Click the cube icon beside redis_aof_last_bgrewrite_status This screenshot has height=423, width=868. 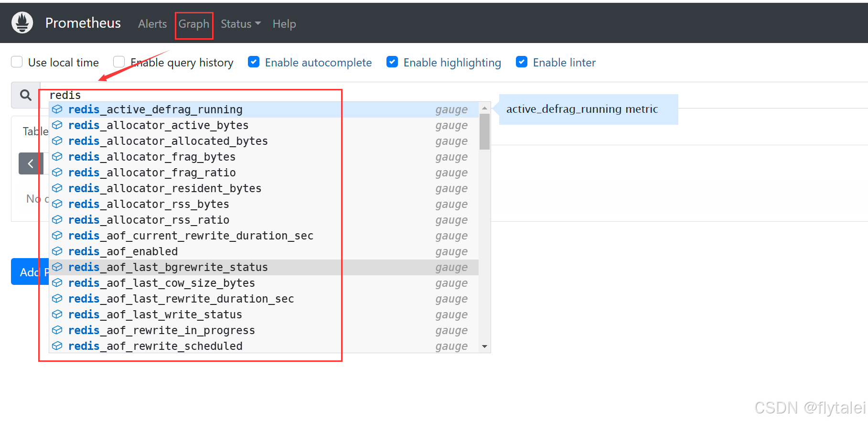tap(57, 267)
